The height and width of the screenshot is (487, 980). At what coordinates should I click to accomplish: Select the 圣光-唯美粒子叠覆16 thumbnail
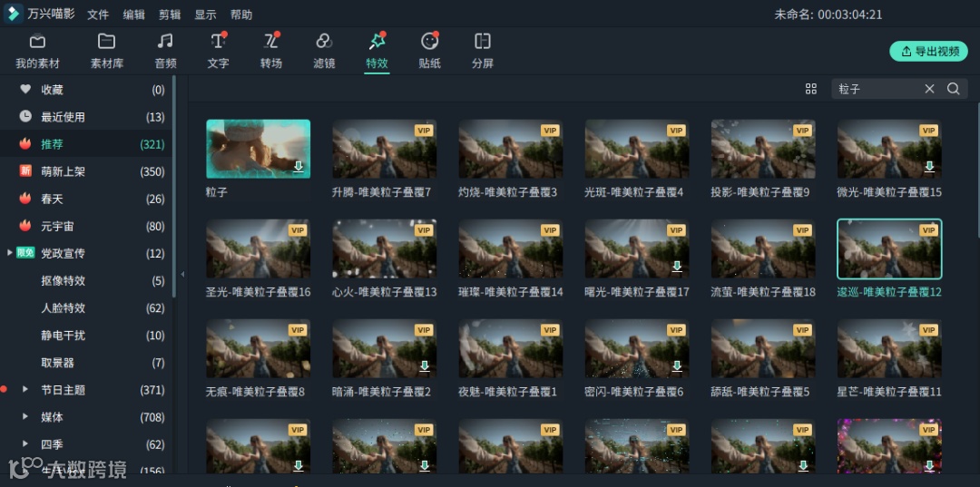click(258, 249)
